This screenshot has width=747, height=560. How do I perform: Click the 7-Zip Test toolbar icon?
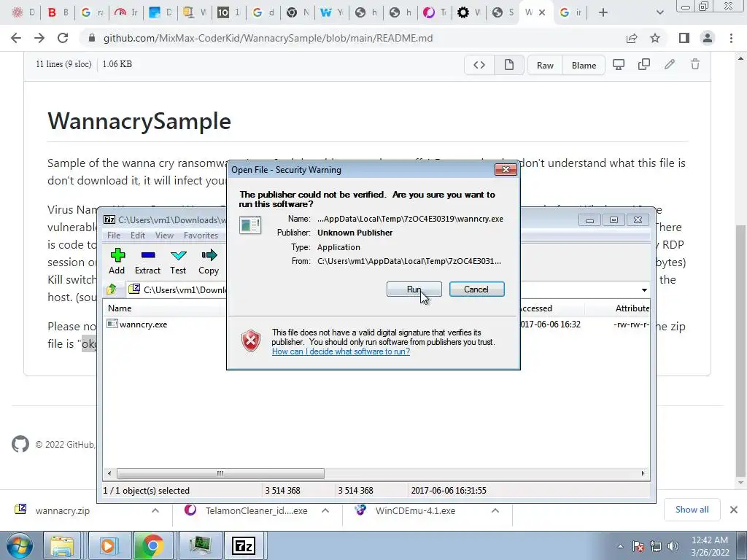pos(178,261)
